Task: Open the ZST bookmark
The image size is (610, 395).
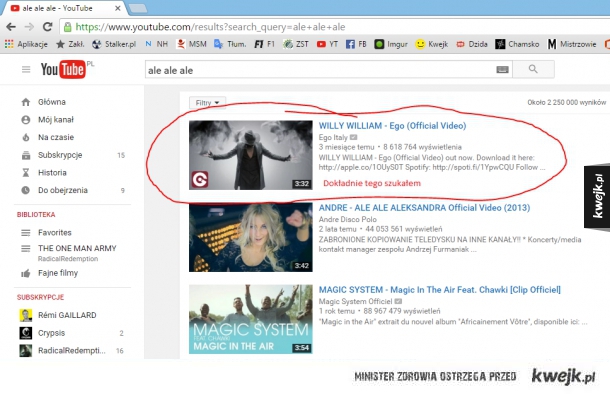Action: (296, 44)
